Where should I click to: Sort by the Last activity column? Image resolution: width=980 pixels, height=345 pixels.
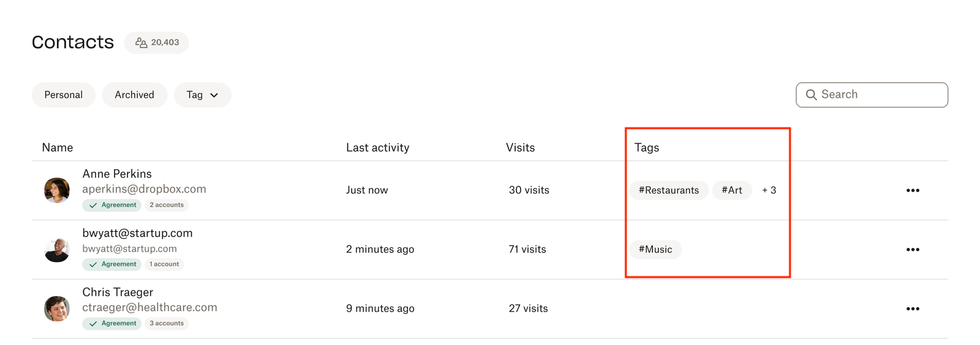pyautogui.click(x=377, y=148)
